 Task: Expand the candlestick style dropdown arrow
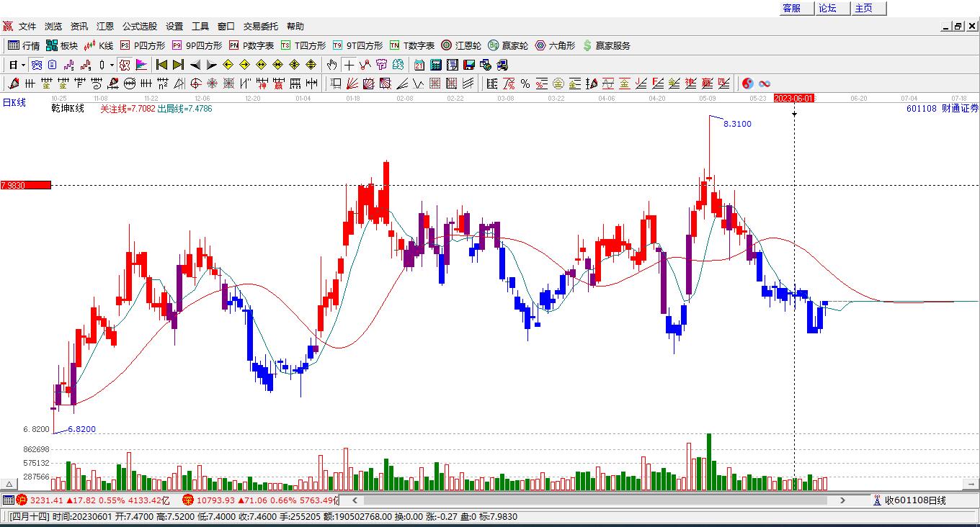[x=112, y=65]
